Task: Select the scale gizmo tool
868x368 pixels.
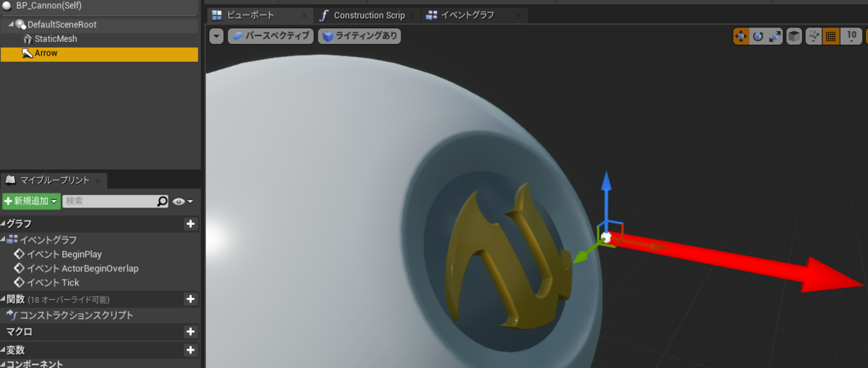Action: pyautogui.click(x=775, y=36)
